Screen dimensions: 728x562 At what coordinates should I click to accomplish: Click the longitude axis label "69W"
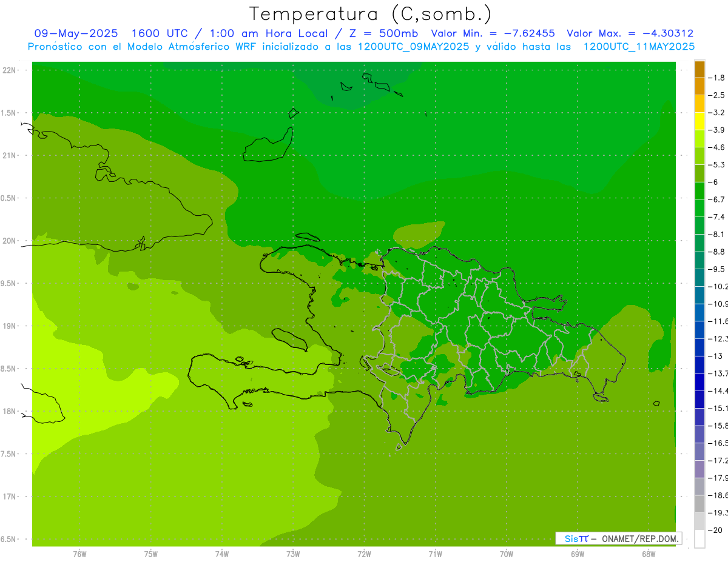tap(578, 554)
